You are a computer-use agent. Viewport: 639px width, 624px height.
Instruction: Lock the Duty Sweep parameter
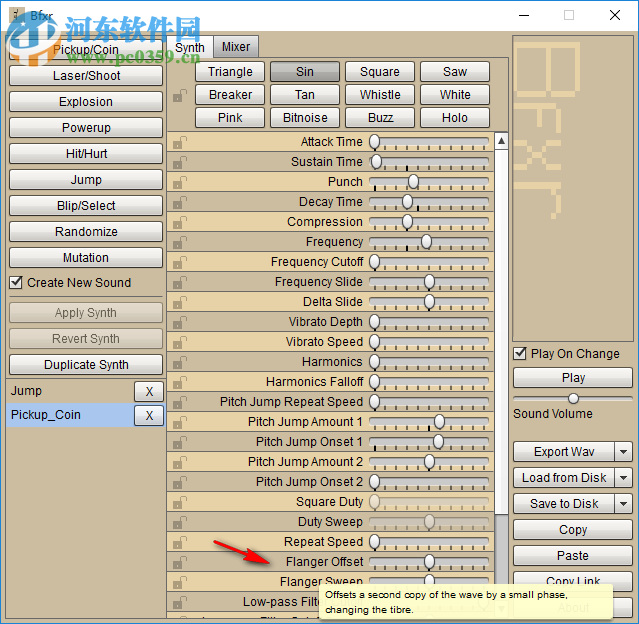[180, 522]
